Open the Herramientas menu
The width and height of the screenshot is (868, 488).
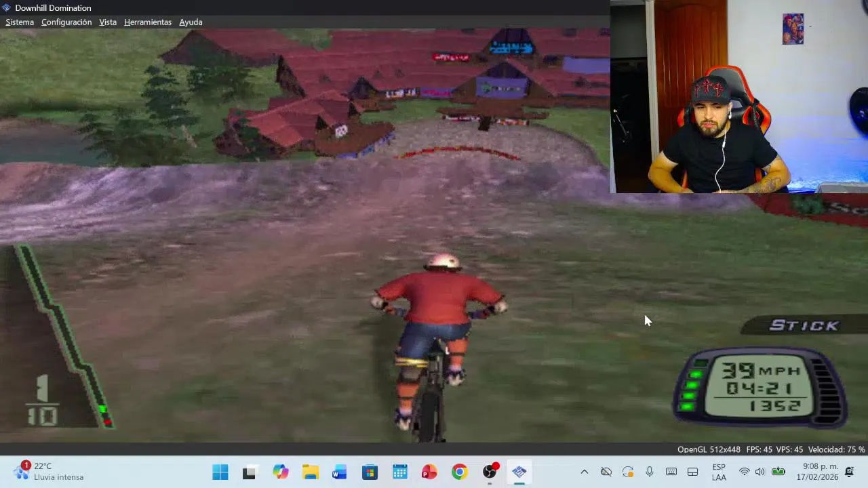point(148,22)
